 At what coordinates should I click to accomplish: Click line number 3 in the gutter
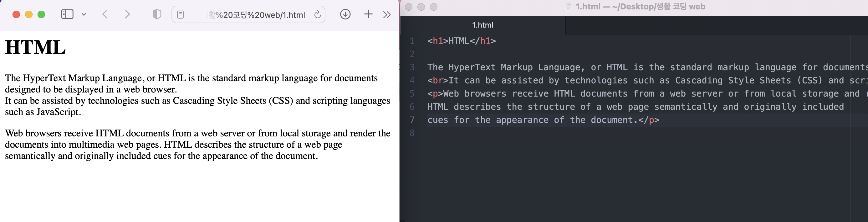click(x=412, y=67)
